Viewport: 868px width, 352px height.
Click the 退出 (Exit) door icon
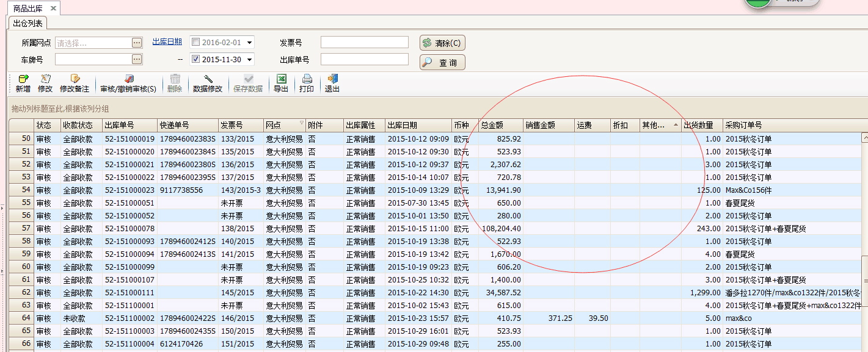coord(332,79)
